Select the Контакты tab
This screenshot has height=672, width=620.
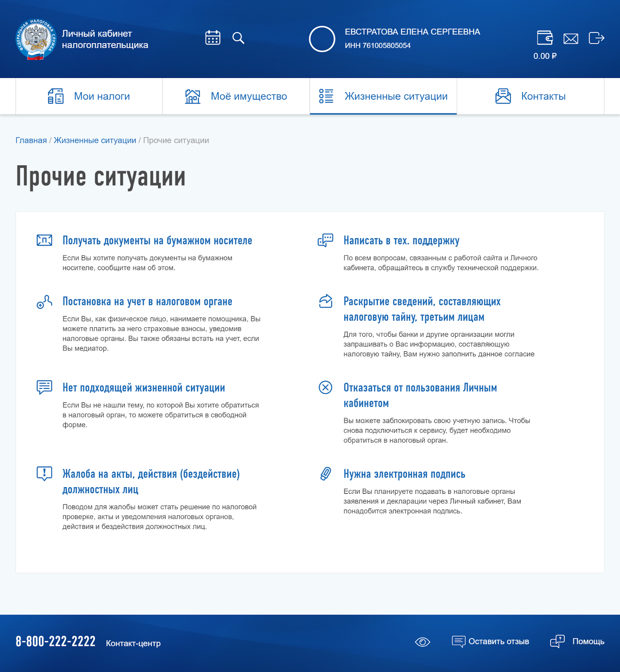pyautogui.click(x=530, y=96)
